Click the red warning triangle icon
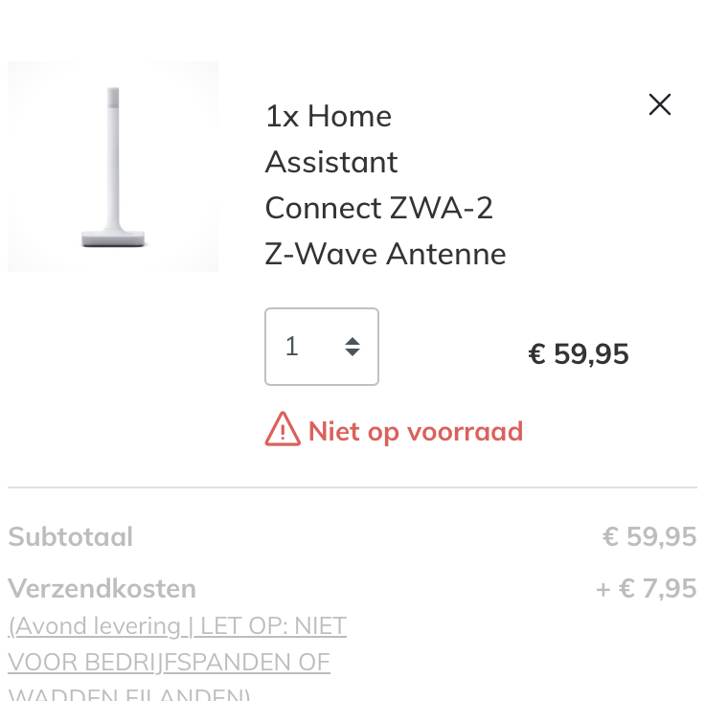Viewport: 728px width, 701px height. (x=283, y=430)
